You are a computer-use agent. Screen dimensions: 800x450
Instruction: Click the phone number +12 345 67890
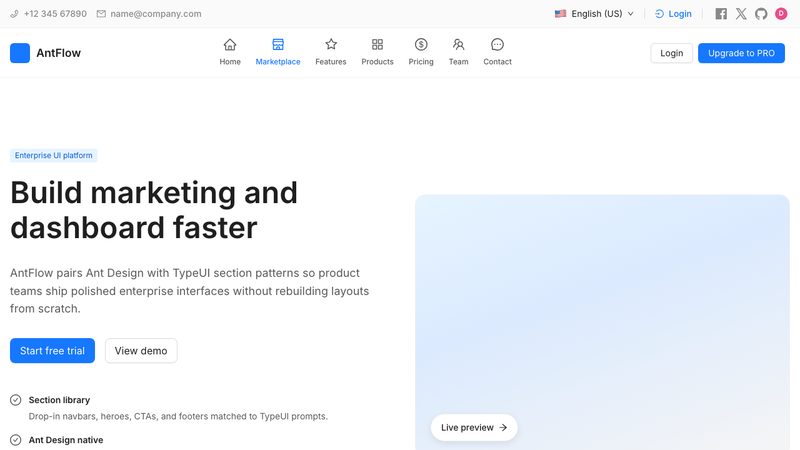(x=55, y=14)
